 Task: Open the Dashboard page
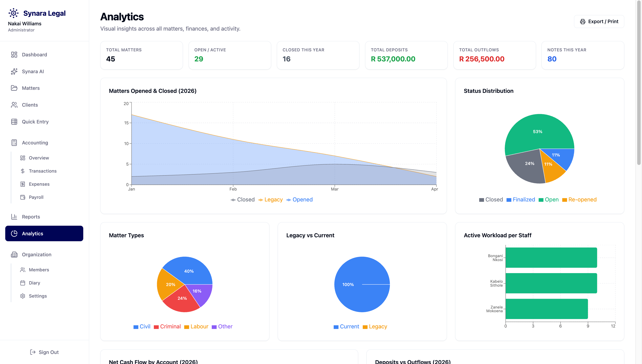pos(44,54)
